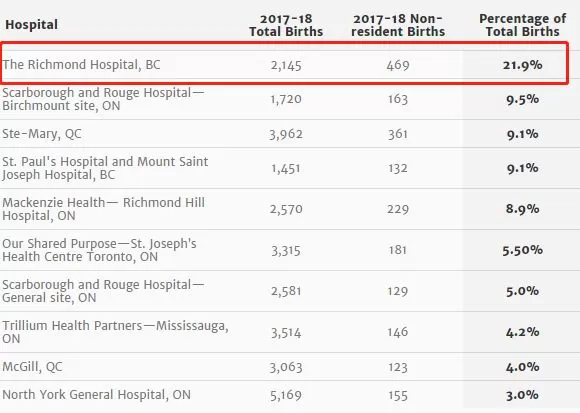Select The Richmond Hospital, BC row
The height and width of the screenshot is (413, 580).
(x=284, y=63)
